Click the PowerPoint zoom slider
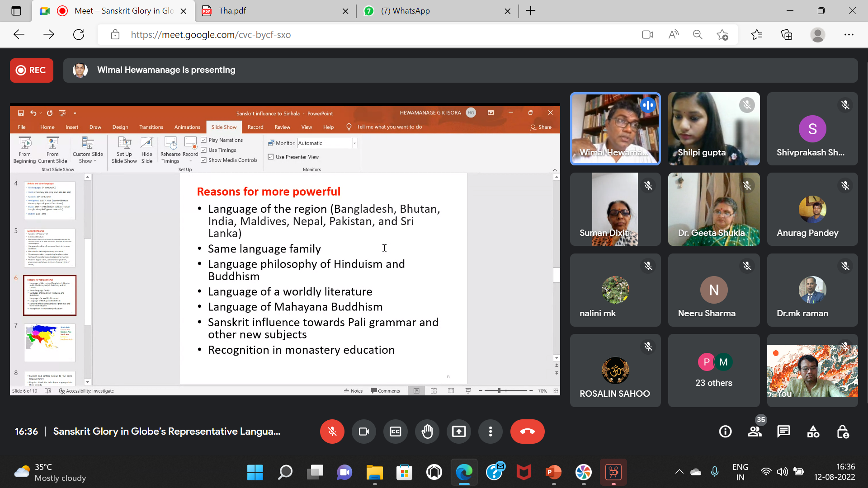The image size is (868, 488). point(500,391)
